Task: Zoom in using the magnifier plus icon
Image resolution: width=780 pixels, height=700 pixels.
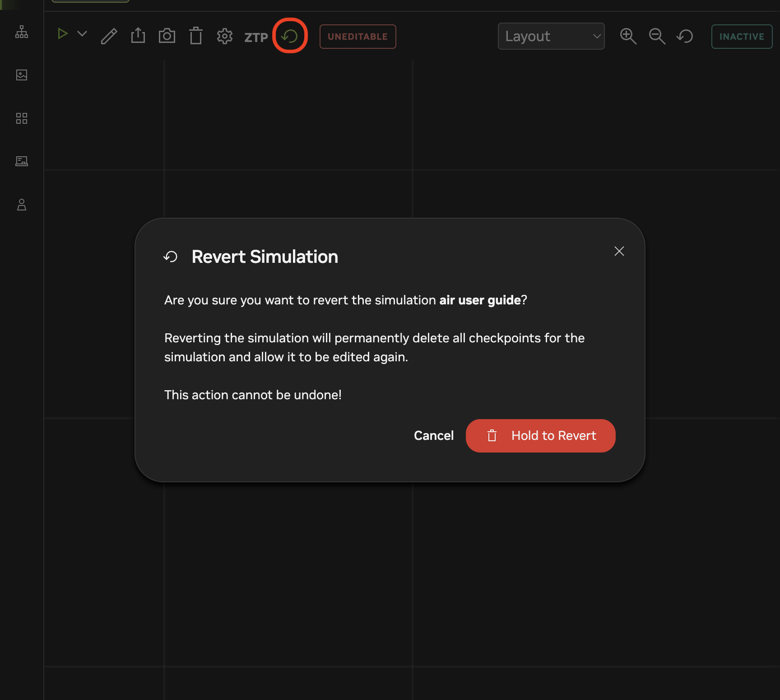Action: pos(628,36)
